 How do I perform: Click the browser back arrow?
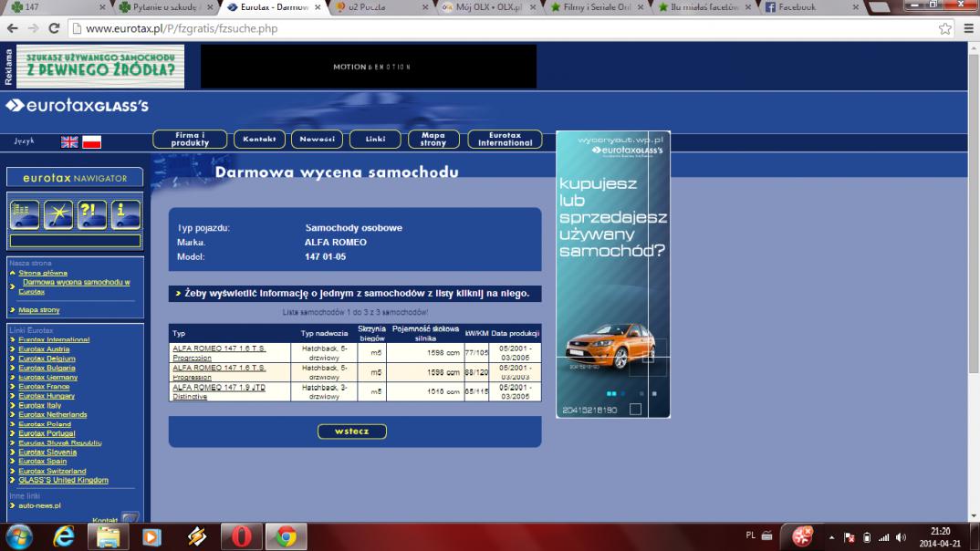[13, 29]
